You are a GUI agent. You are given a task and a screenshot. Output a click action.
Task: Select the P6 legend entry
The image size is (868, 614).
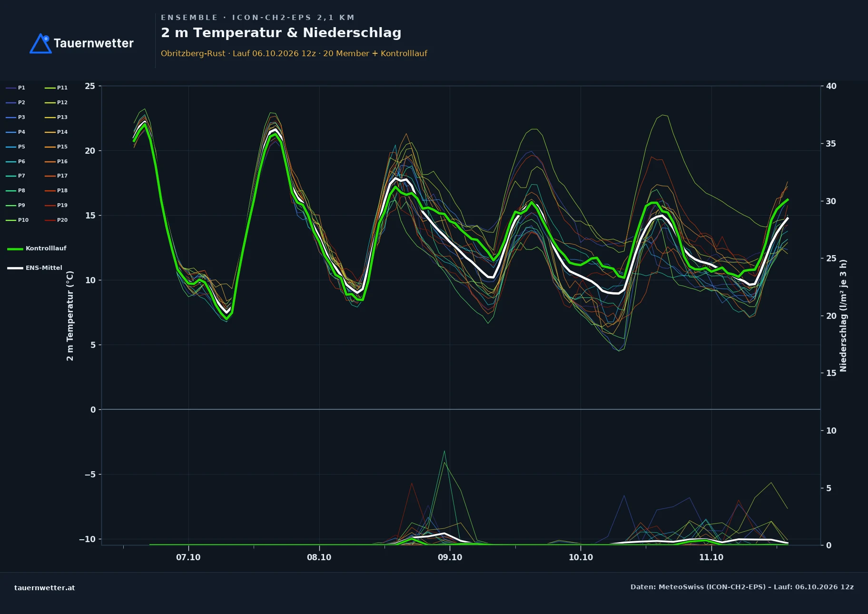click(16, 161)
